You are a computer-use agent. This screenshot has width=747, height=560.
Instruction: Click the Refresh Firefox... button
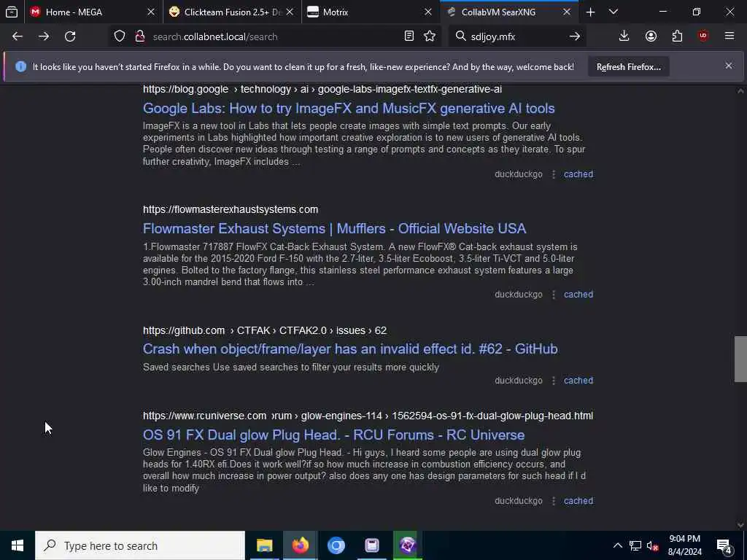click(628, 66)
